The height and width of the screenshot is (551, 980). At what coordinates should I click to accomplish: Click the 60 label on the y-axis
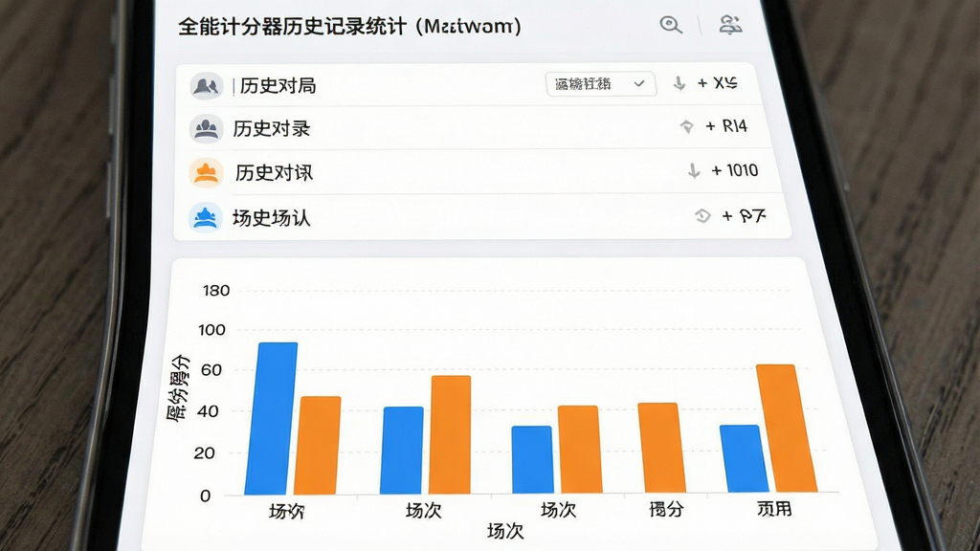pos(212,370)
